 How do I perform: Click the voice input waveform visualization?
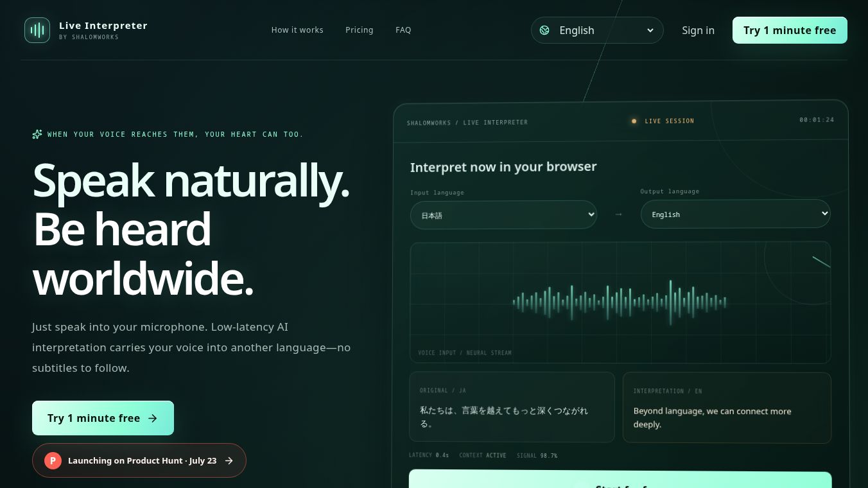click(x=620, y=302)
